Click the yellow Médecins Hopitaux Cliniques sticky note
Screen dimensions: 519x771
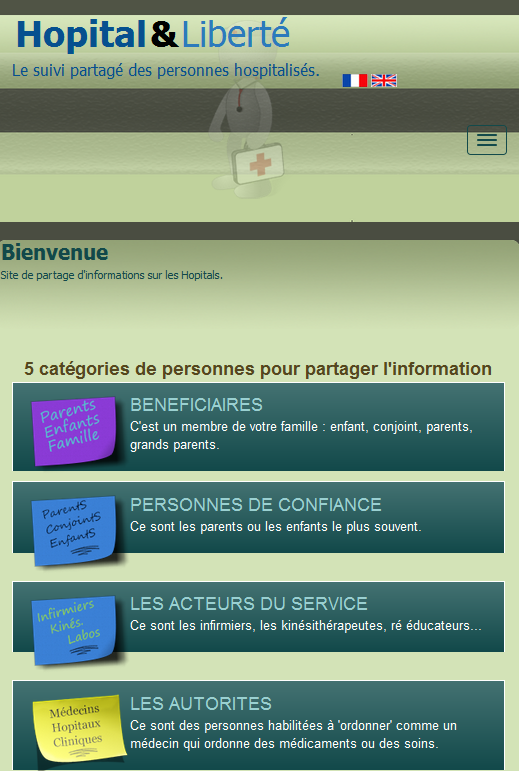pyautogui.click(x=77, y=728)
